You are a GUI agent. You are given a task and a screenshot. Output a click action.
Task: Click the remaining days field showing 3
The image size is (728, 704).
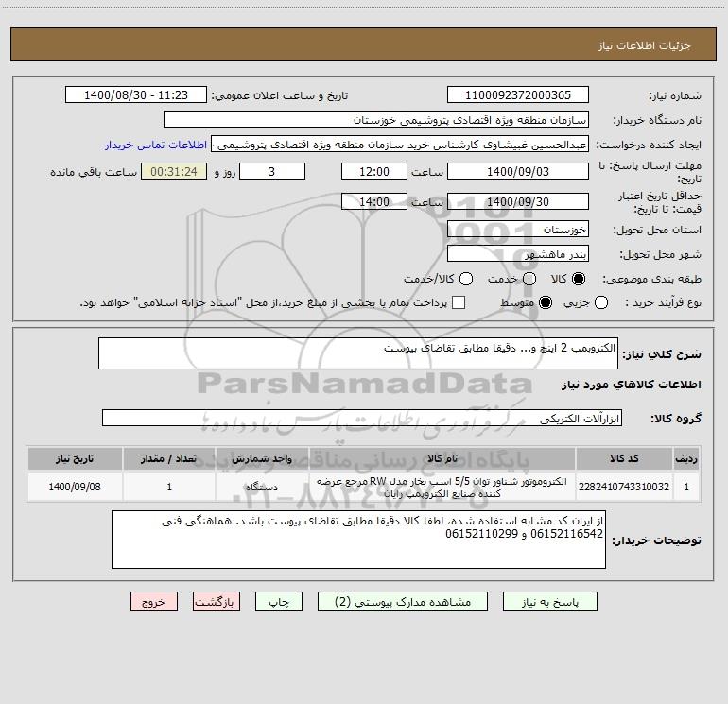[x=272, y=172]
